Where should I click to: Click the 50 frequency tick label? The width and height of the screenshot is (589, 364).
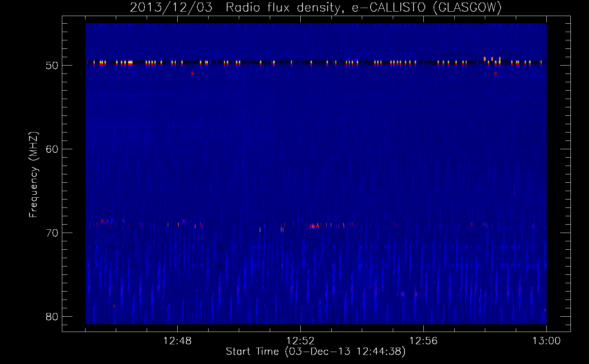pos(52,66)
